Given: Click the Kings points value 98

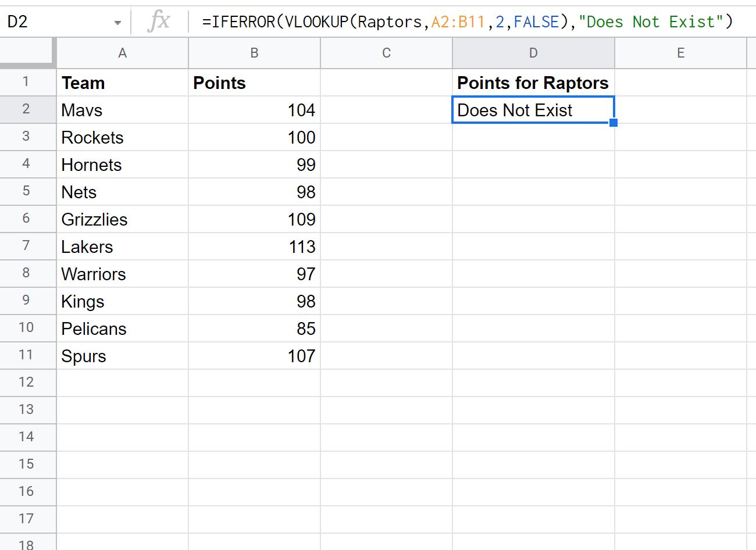Looking at the screenshot, I should [x=254, y=301].
